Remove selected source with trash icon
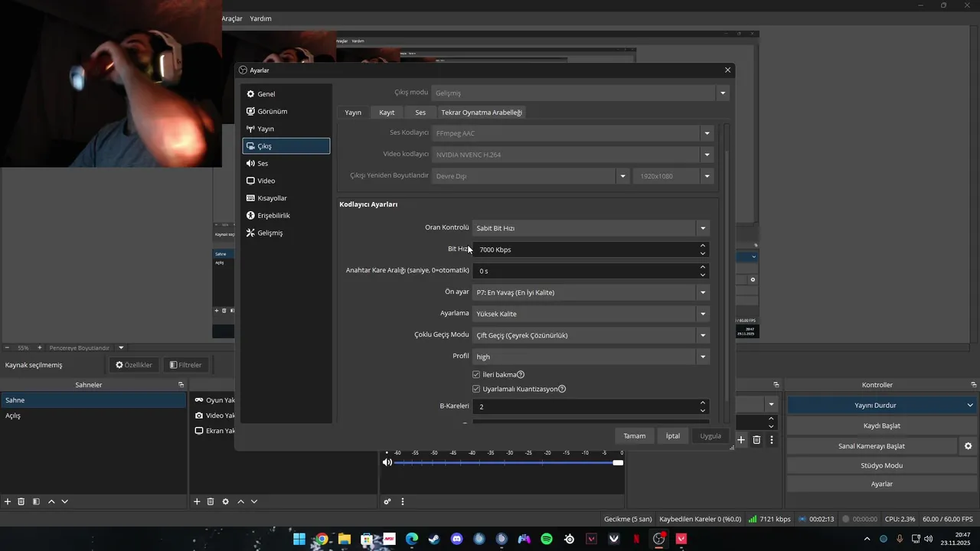The width and height of the screenshot is (980, 551). point(211,501)
